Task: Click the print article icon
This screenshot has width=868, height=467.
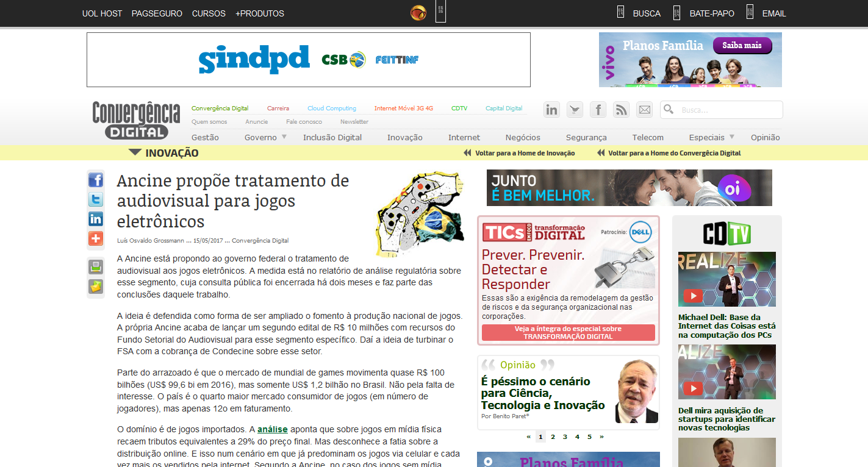Action: (96, 267)
